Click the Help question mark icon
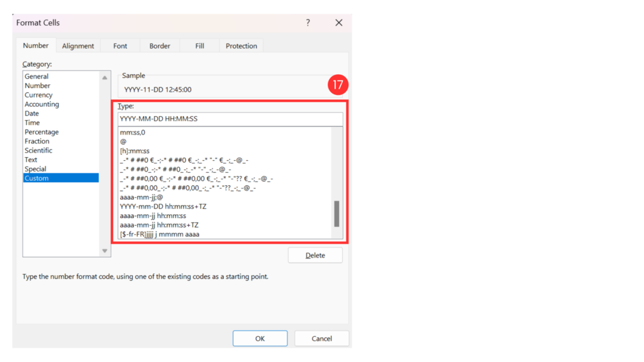 (308, 23)
